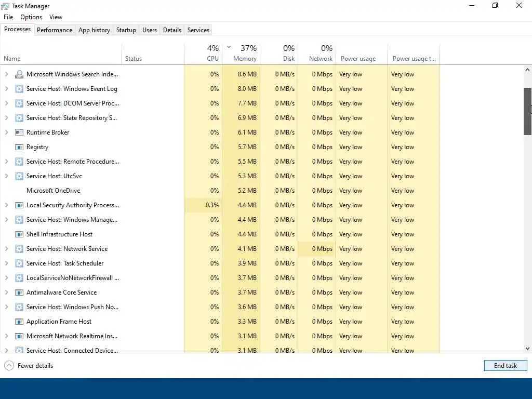
Task: Click the End task button
Action: pyautogui.click(x=506, y=365)
